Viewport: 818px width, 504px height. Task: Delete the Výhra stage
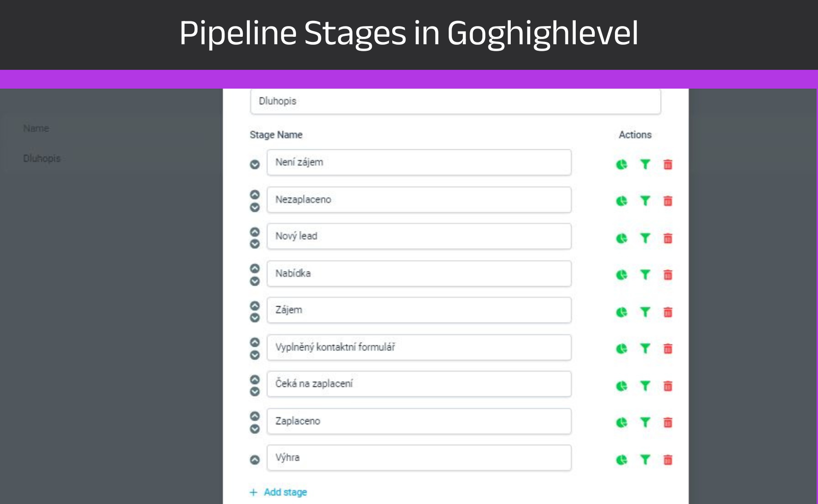[x=668, y=460]
